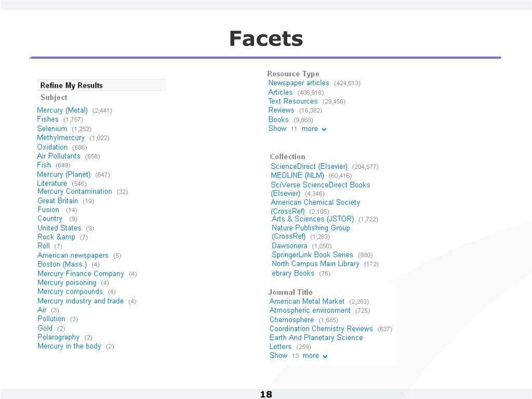532x399 pixels.
Task: Filter by Fish (649) subject
Action: click(x=44, y=165)
